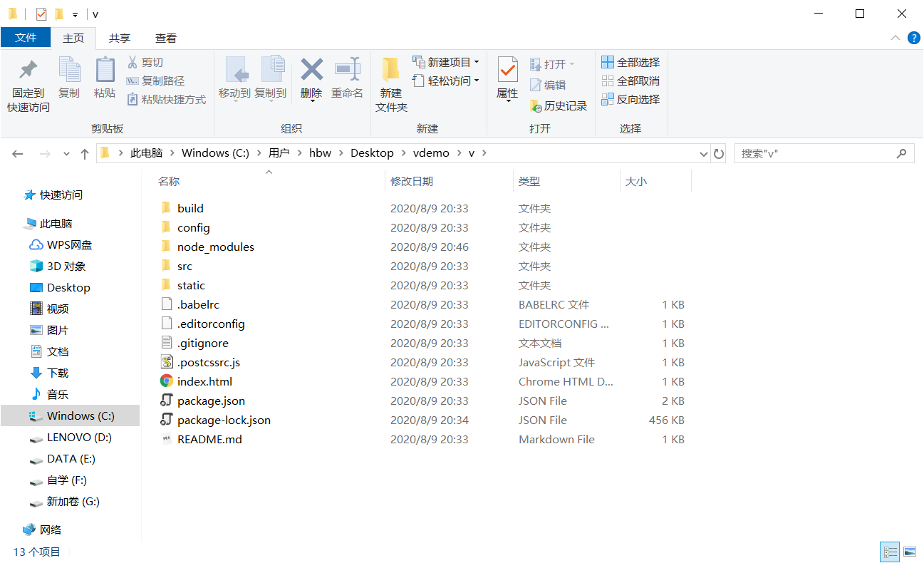This screenshot has height=563, width=924.
Task: Open the Help question mark icon
Action: pyautogui.click(x=913, y=38)
